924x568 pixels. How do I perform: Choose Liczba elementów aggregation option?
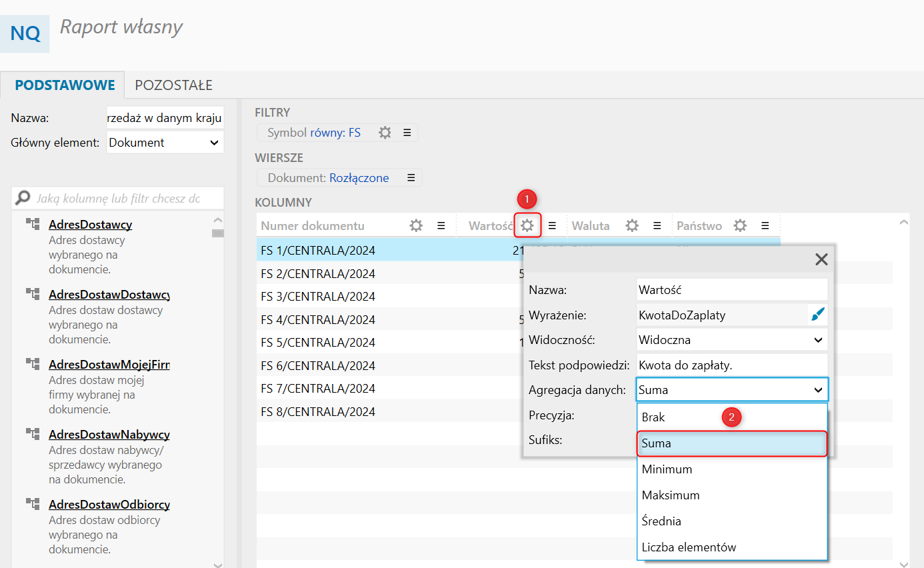click(x=689, y=547)
